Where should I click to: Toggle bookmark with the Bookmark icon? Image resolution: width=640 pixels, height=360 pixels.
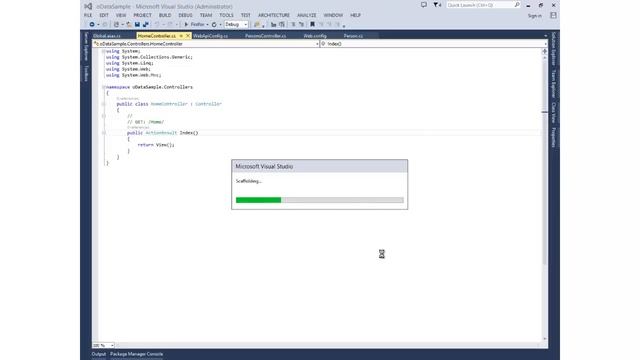click(x=312, y=24)
